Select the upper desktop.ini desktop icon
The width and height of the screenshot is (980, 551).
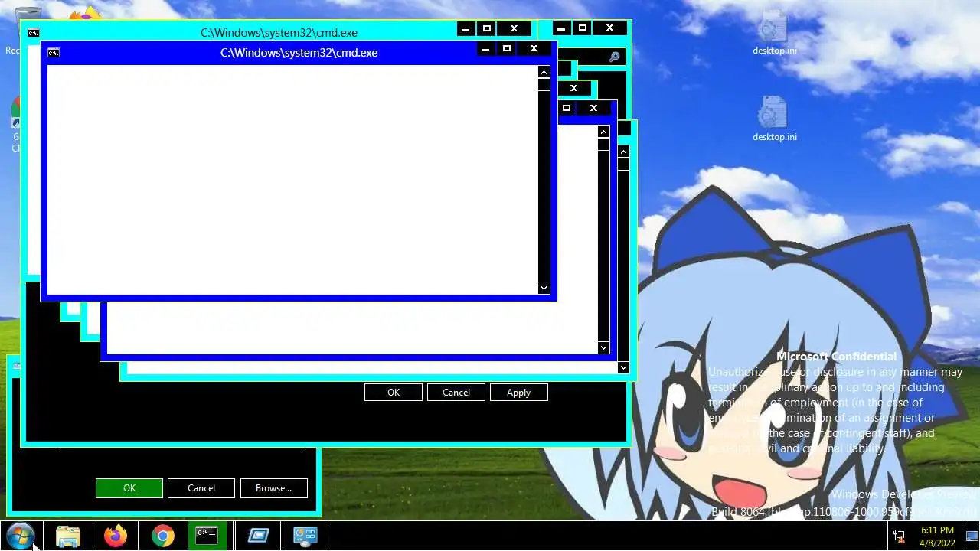tap(774, 34)
